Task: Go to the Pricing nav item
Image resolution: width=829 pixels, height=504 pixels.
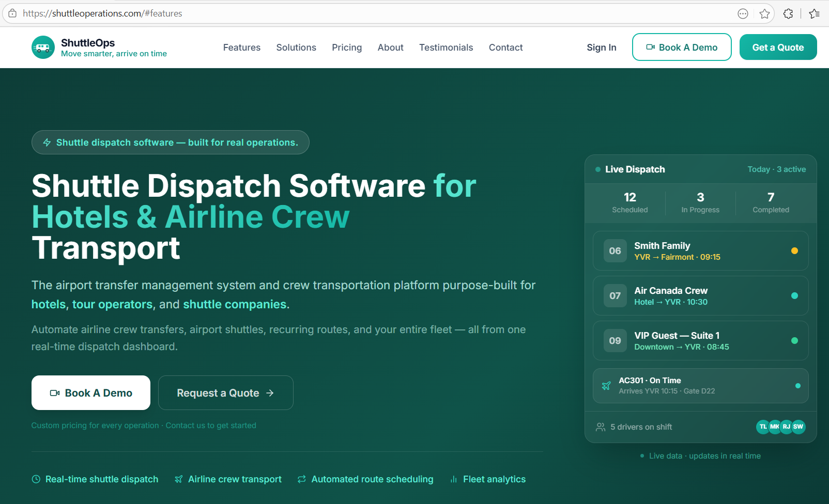Action: pos(347,48)
